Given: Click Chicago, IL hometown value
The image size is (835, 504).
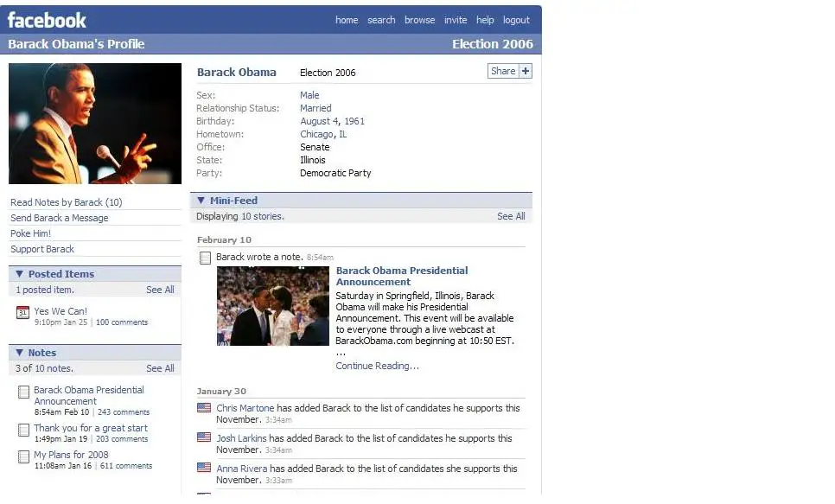Looking at the screenshot, I should pos(323,134).
